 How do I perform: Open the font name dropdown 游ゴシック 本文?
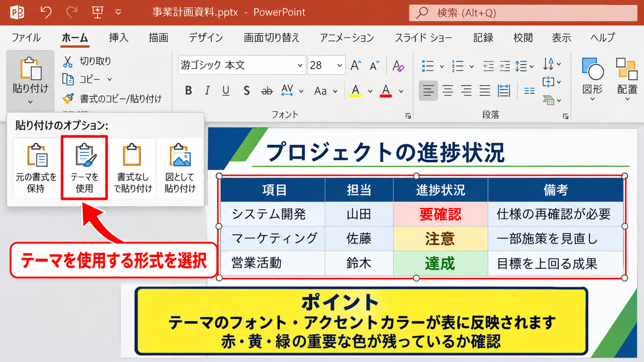[300, 65]
